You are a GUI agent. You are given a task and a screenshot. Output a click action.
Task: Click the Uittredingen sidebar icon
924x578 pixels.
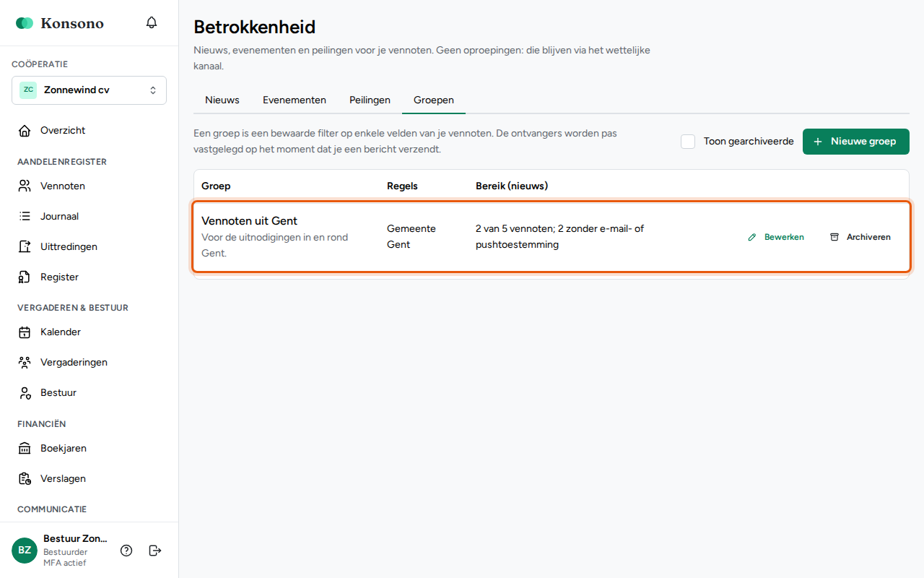[25, 246]
